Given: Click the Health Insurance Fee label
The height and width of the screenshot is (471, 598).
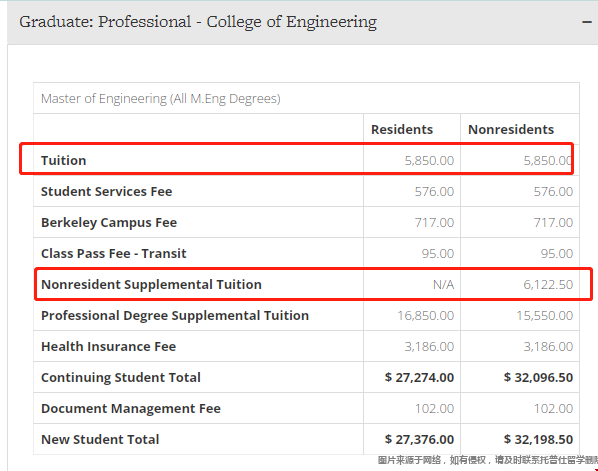Looking at the screenshot, I should pos(108,346).
